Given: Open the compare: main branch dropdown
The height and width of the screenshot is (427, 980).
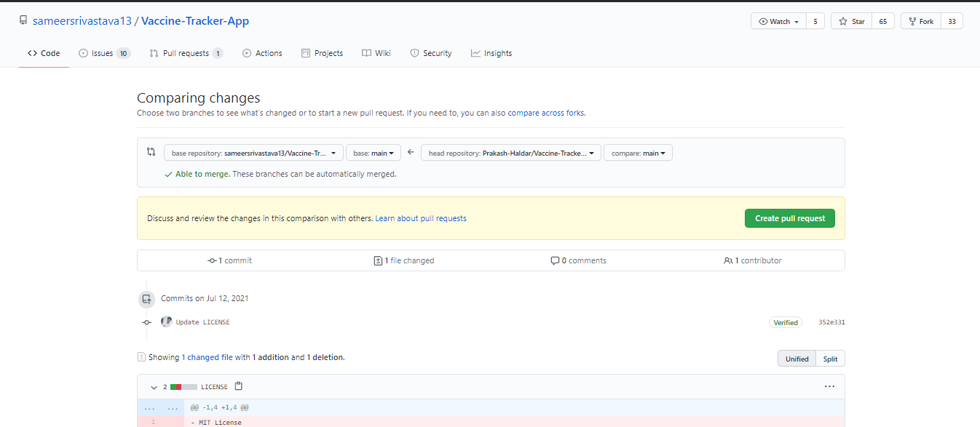Looking at the screenshot, I should (x=638, y=153).
